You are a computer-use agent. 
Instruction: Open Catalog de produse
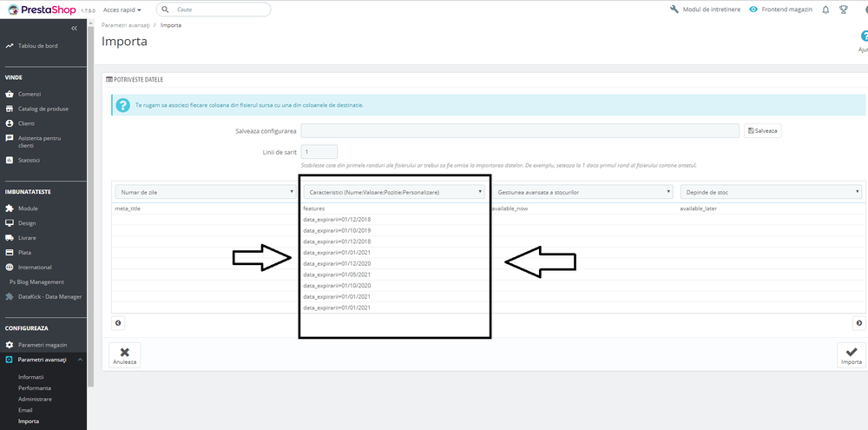tap(43, 109)
